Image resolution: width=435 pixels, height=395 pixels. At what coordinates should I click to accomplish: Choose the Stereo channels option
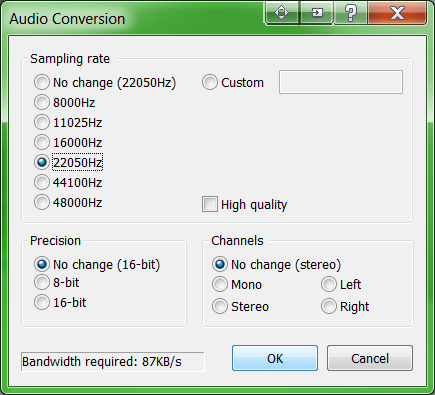(x=240, y=306)
